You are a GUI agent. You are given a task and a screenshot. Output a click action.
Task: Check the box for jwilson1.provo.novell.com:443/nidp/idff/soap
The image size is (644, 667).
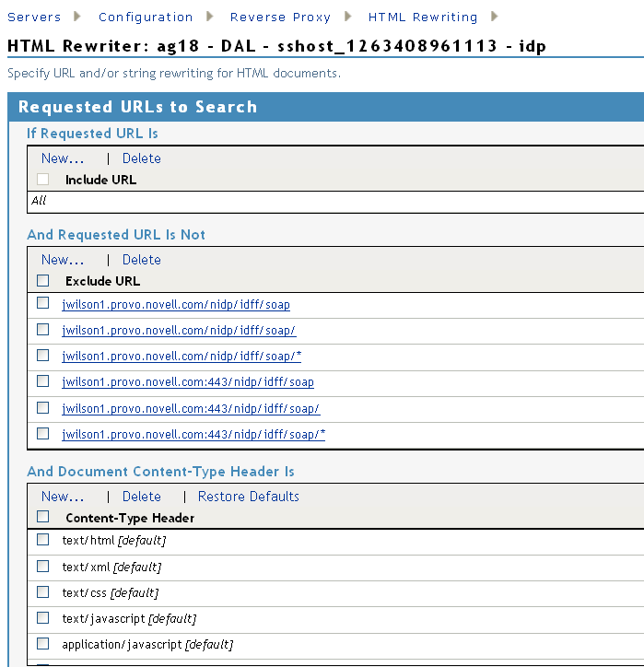(x=42, y=381)
